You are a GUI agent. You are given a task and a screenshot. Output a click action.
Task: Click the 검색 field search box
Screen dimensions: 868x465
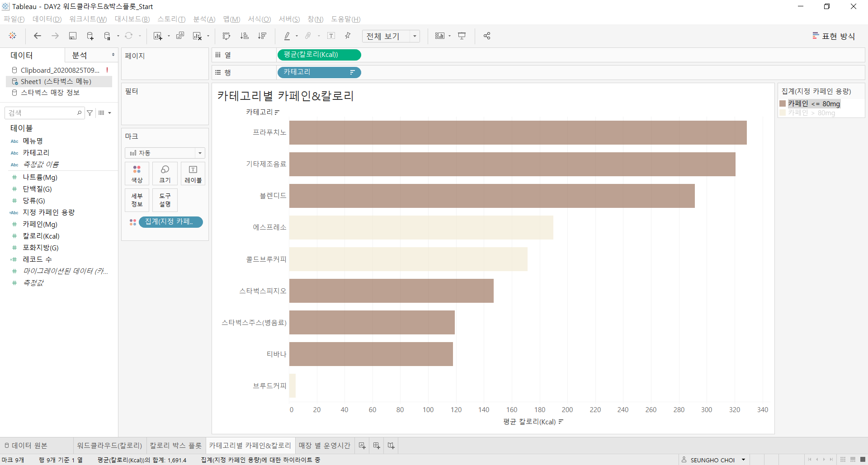pos(44,113)
